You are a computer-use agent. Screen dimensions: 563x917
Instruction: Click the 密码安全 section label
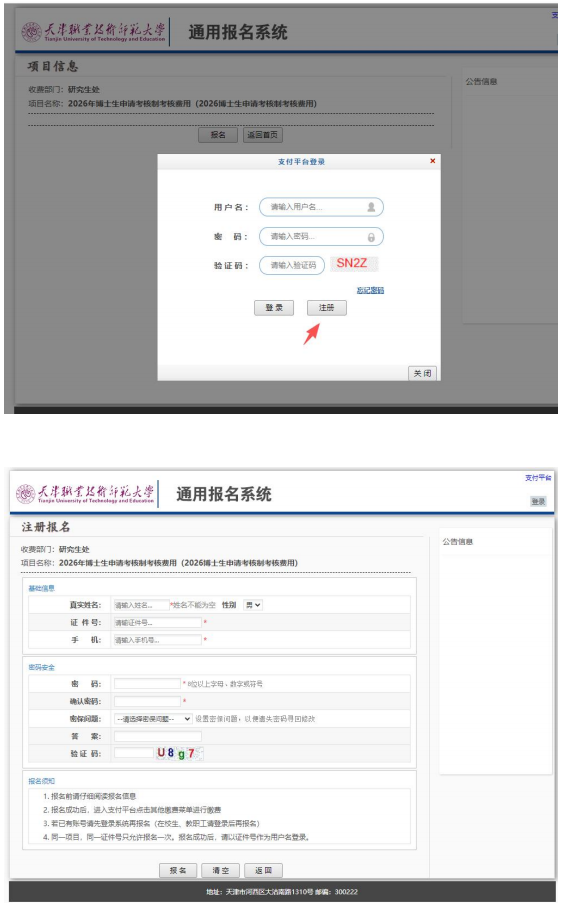pyautogui.click(x=42, y=667)
